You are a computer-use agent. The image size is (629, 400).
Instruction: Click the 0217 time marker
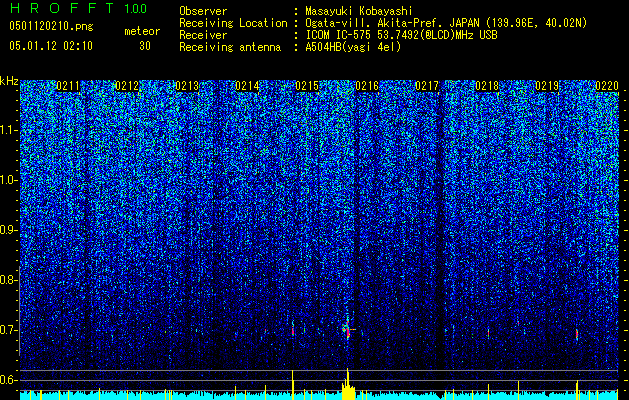click(427, 86)
